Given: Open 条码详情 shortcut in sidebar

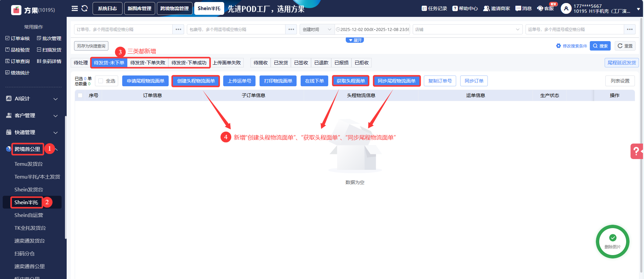Looking at the screenshot, I should point(49,61).
